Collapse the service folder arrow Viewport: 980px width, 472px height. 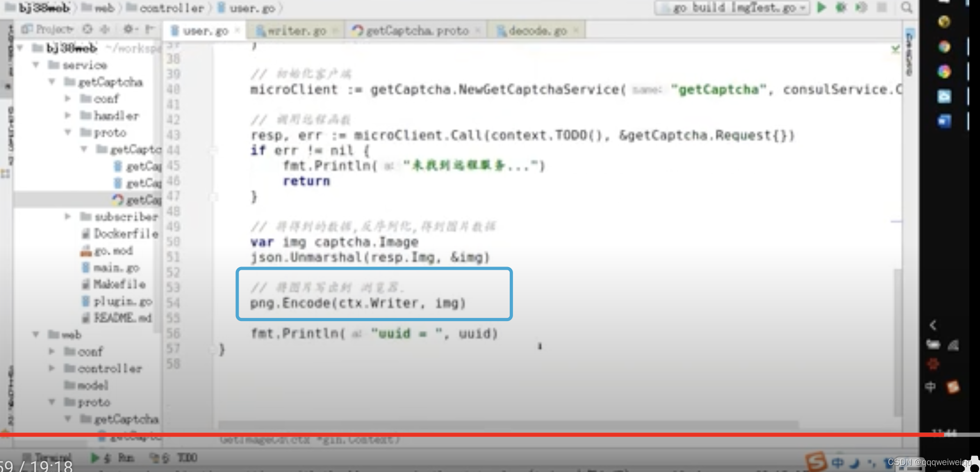click(36, 65)
